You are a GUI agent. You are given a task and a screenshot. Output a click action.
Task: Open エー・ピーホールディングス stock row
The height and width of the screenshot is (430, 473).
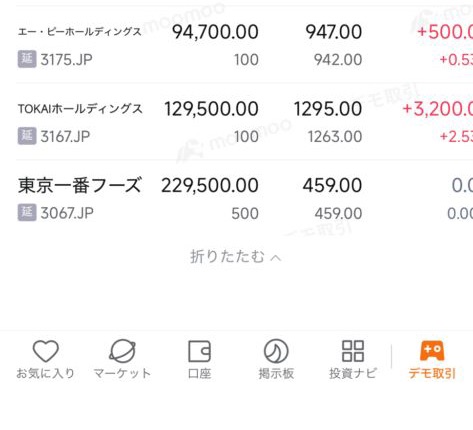(244, 45)
